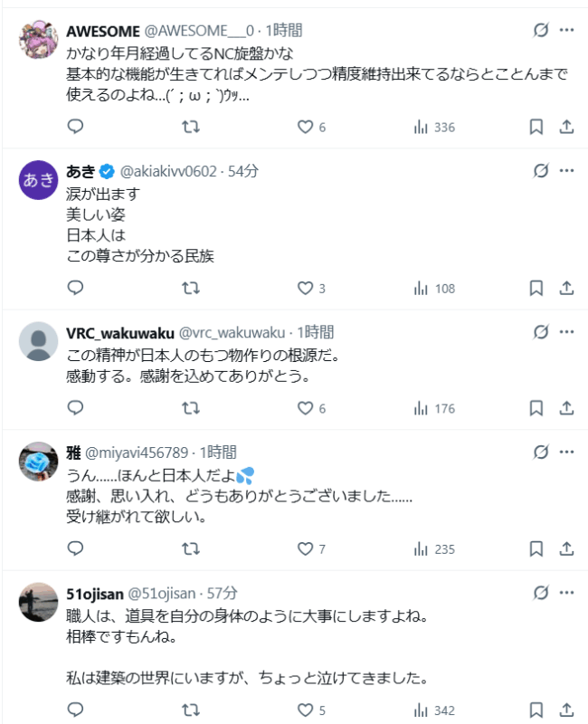The height and width of the screenshot is (724, 588).
Task: Share 51ojisan's tweet
Action: point(567,710)
